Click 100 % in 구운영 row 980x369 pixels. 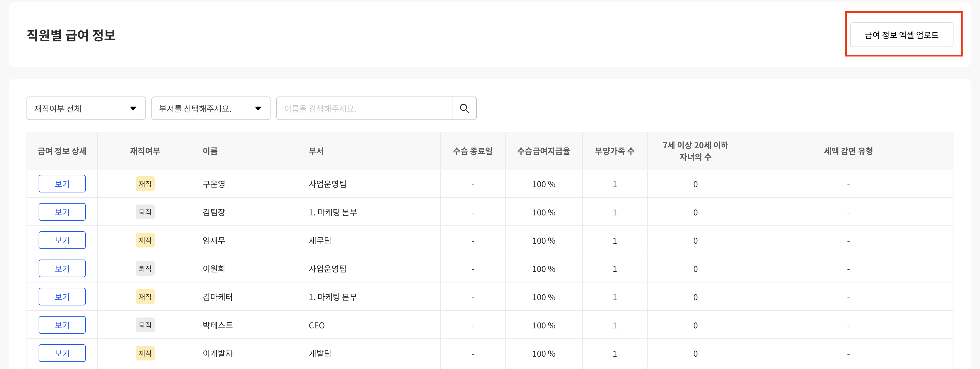click(544, 184)
